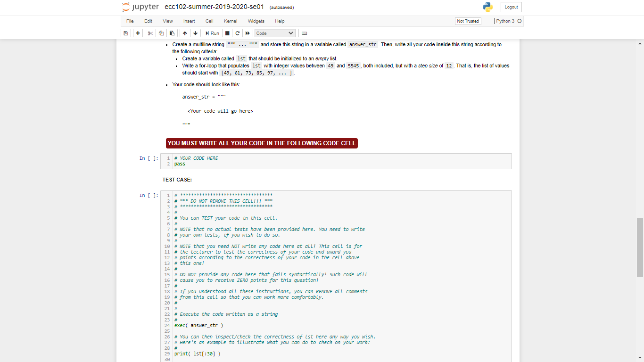Screen dimensions: 644x362
Task: Open the cell type dropdown showing Code
Action: (275, 33)
